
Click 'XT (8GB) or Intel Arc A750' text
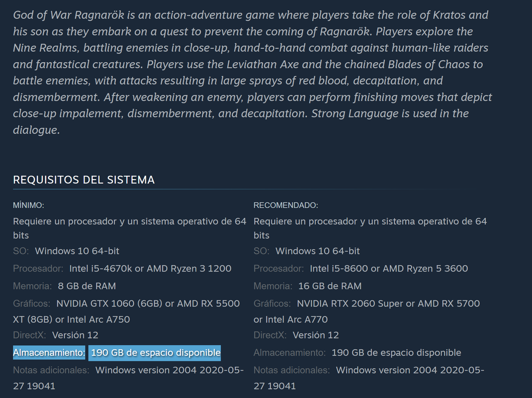(x=72, y=319)
